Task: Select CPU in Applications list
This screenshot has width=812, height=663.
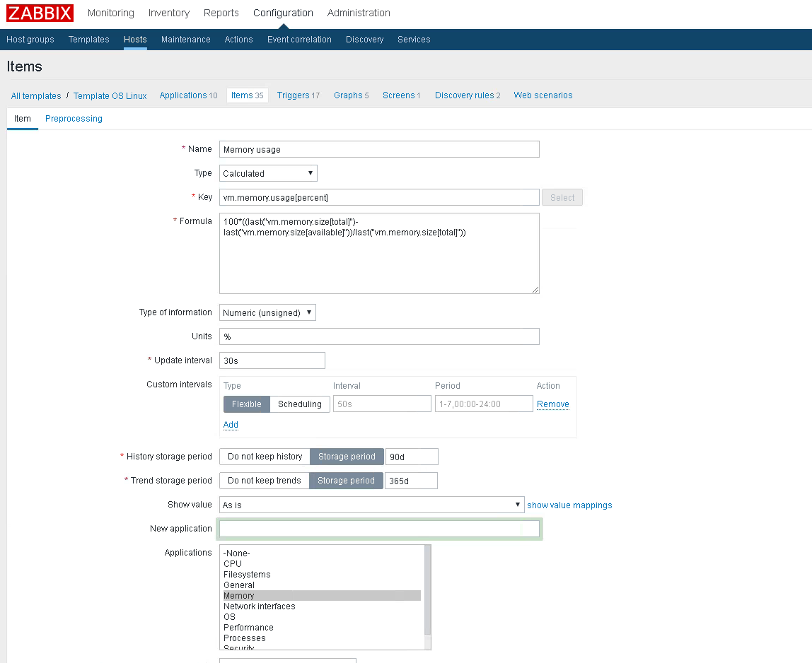Action: pos(322,563)
